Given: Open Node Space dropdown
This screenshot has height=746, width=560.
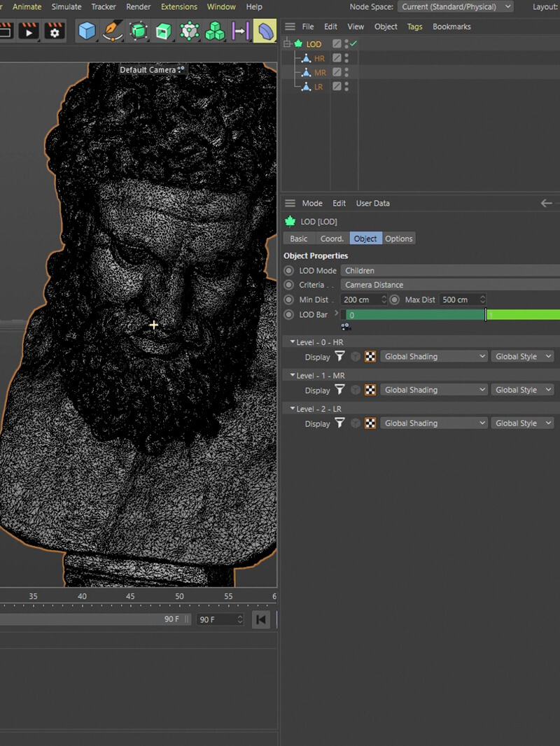Looking at the screenshot, I should pos(455,7).
